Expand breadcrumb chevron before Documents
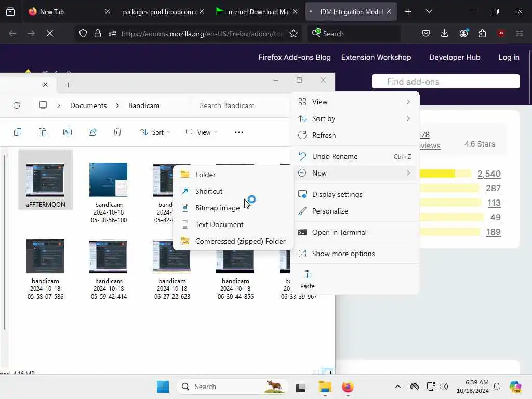Image resolution: width=532 pixels, height=399 pixels. coord(59,105)
